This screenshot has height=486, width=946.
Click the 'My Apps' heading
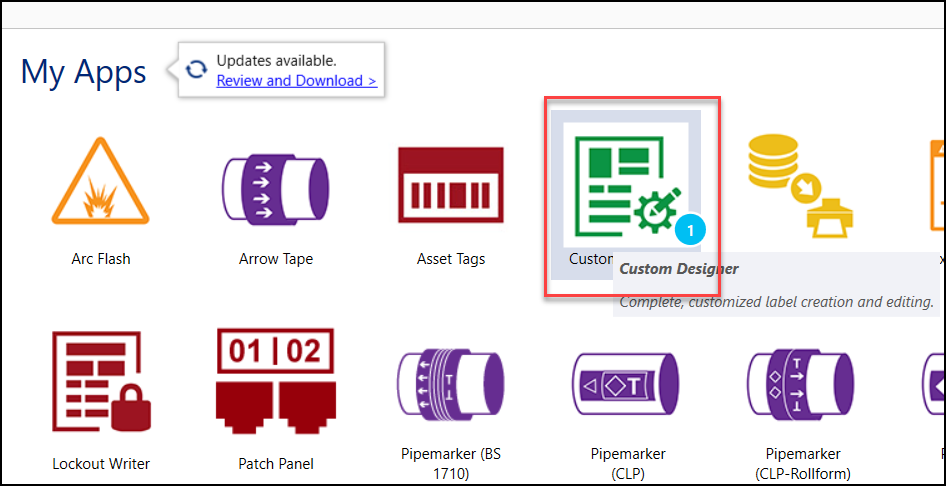pyautogui.click(x=84, y=71)
